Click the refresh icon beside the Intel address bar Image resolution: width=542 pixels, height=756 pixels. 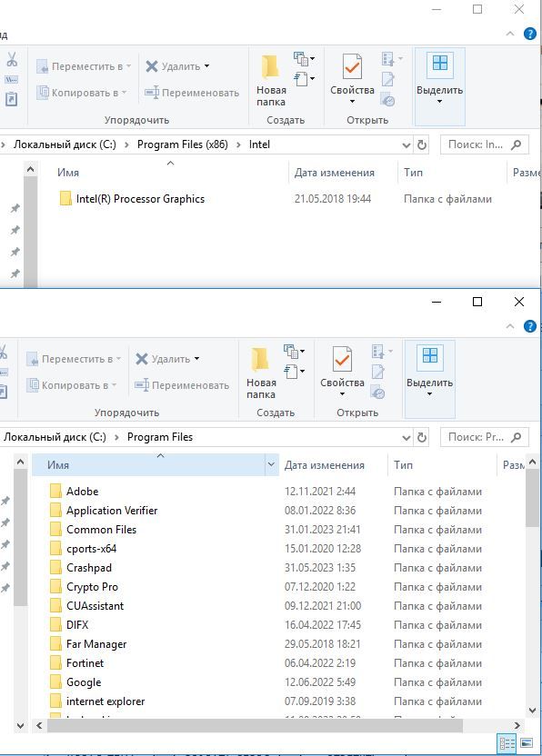point(422,144)
